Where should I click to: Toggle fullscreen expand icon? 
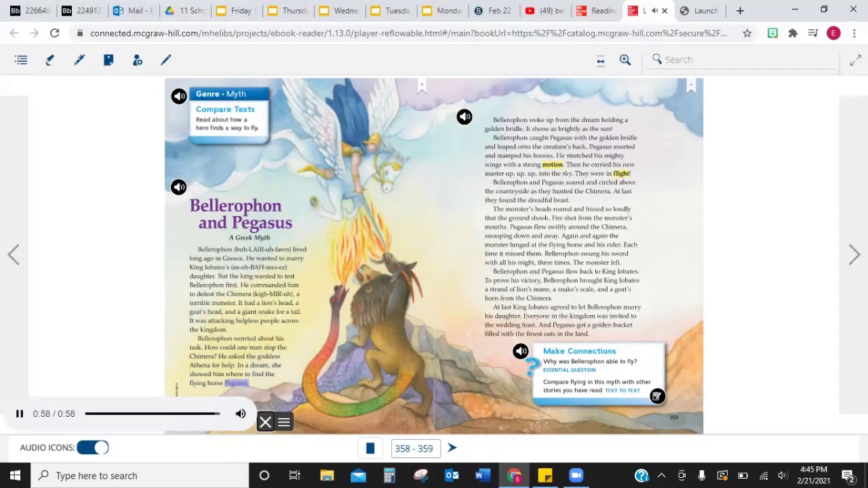(855, 60)
